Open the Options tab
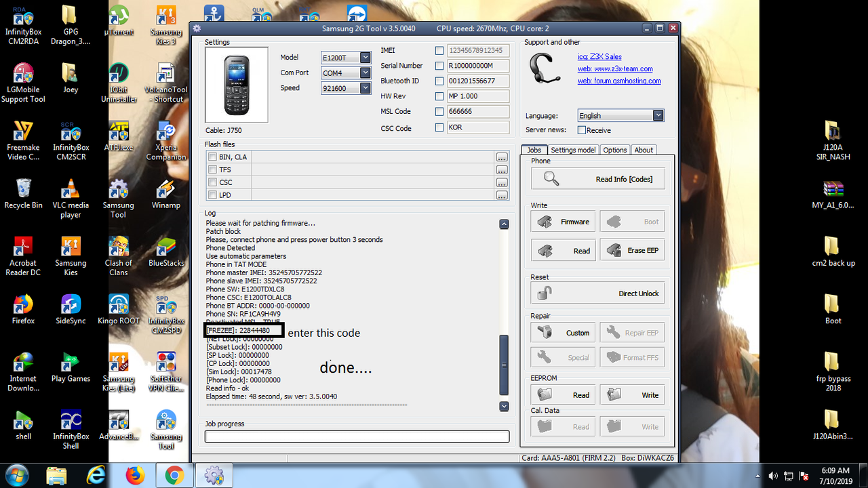The image size is (868, 488). click(x=615, y=150)
